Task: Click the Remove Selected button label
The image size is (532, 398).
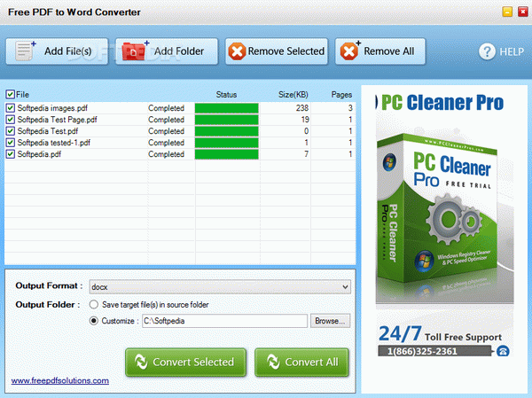Action: pyautogui.click(x=286, y=51)
